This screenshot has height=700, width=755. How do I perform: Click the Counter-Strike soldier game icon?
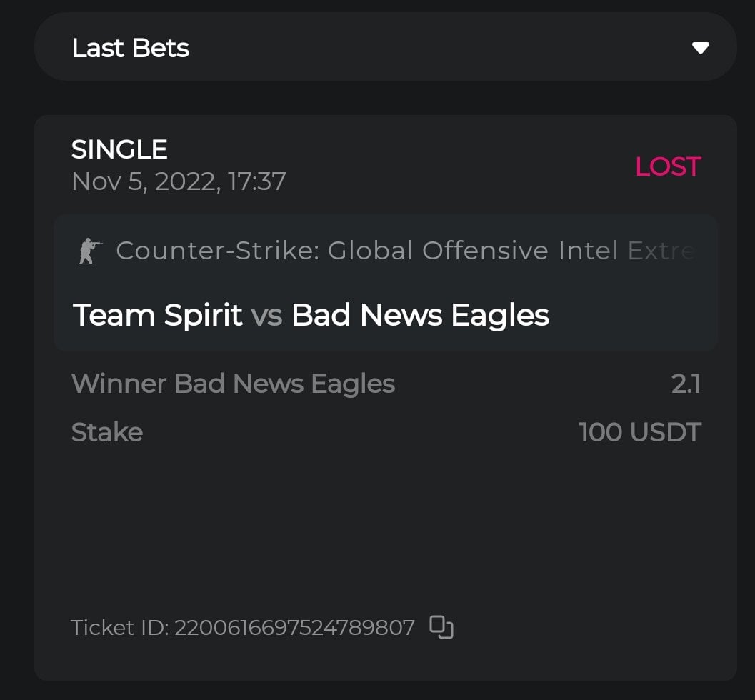(90, 251)
